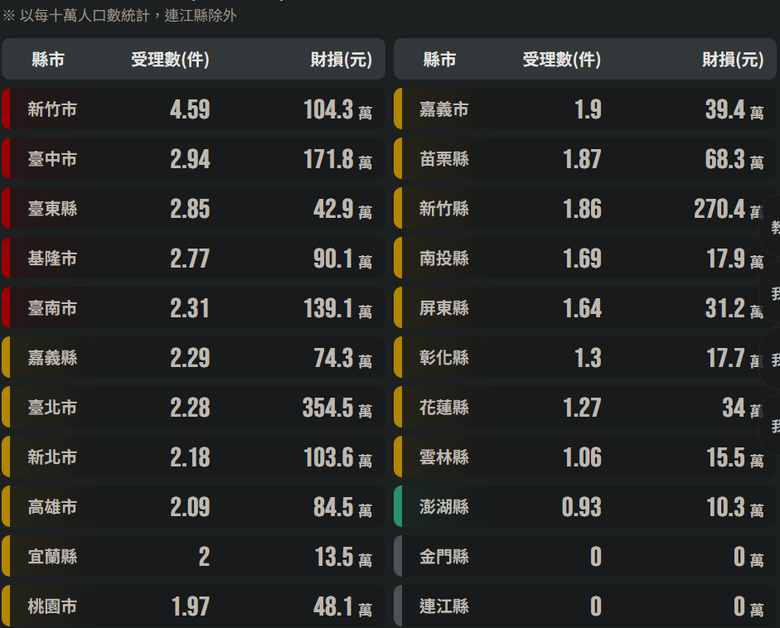Click red severity bar beside 臺中市

(x=6, y=159)
